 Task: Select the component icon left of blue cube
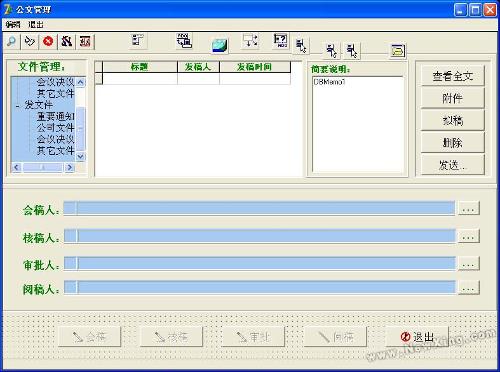click(x=184, y=40)
